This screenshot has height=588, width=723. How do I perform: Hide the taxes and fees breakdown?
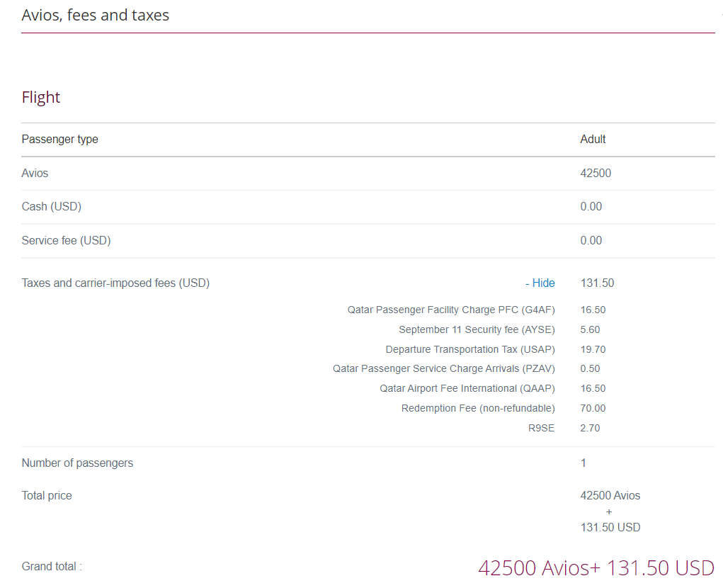pyautogui.click(x=540, y=283)
